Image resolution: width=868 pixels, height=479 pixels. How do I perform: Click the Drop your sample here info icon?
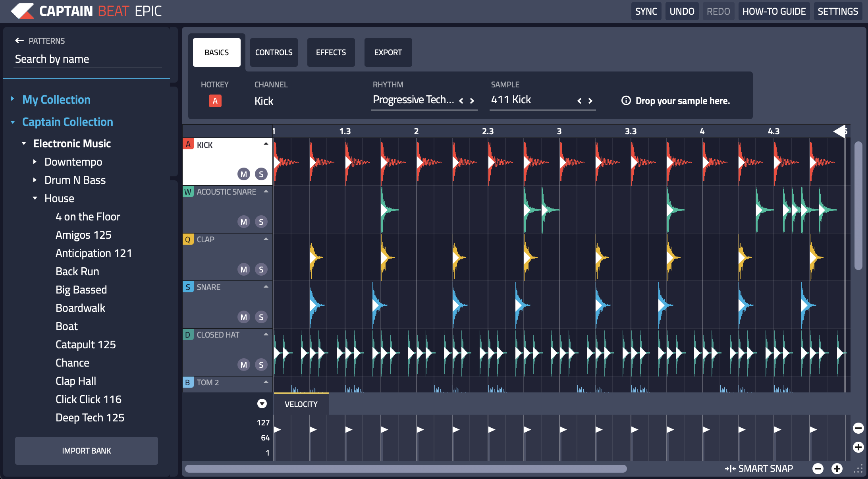[x=626, y=101]
